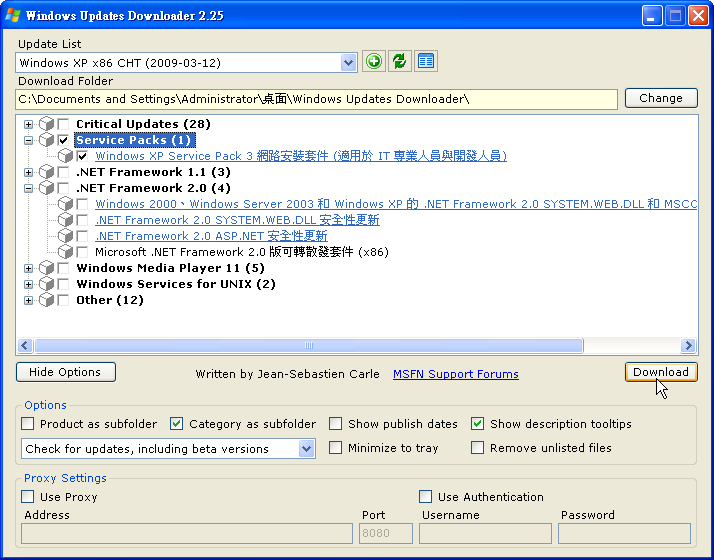
Task: Expand the .NET Framework 1.1 node
Action: (28, 172)
